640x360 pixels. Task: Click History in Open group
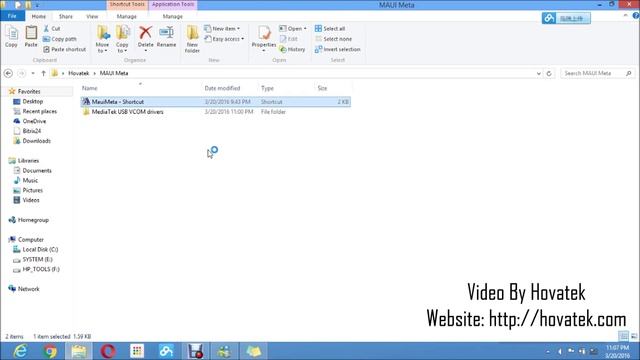coord(292,49)
